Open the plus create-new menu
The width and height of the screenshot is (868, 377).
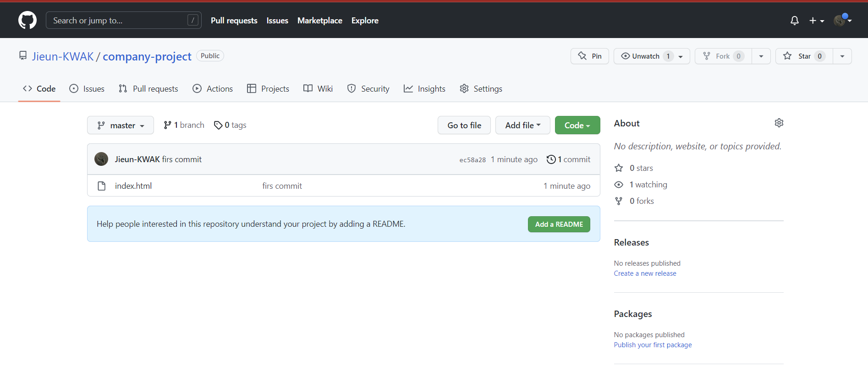pos(817,21)
